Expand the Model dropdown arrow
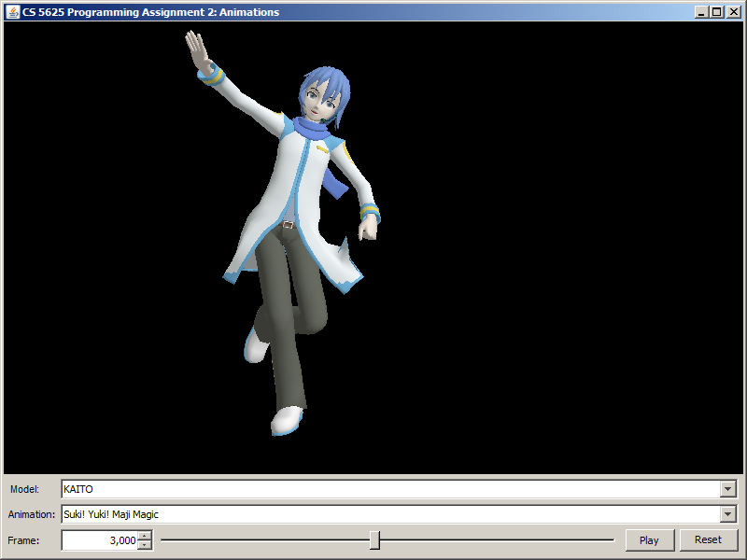 pyautogui.click(x=728, y=489)
